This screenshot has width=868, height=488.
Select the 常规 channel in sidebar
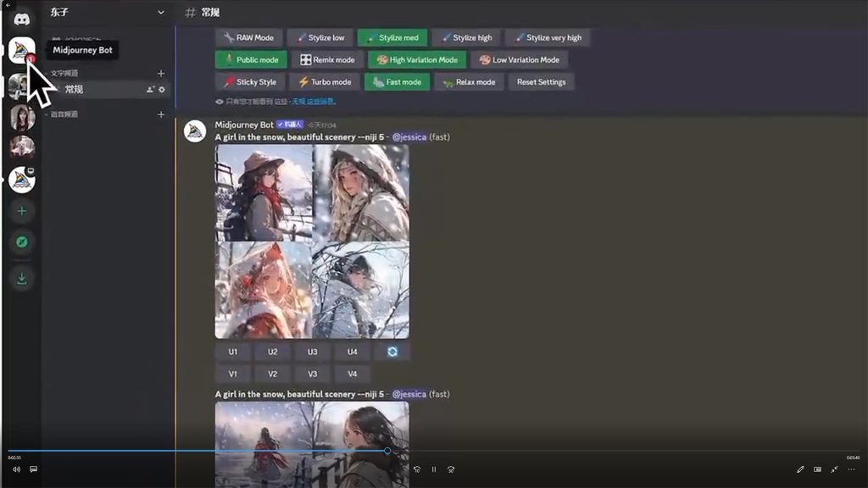click(75, 90)
